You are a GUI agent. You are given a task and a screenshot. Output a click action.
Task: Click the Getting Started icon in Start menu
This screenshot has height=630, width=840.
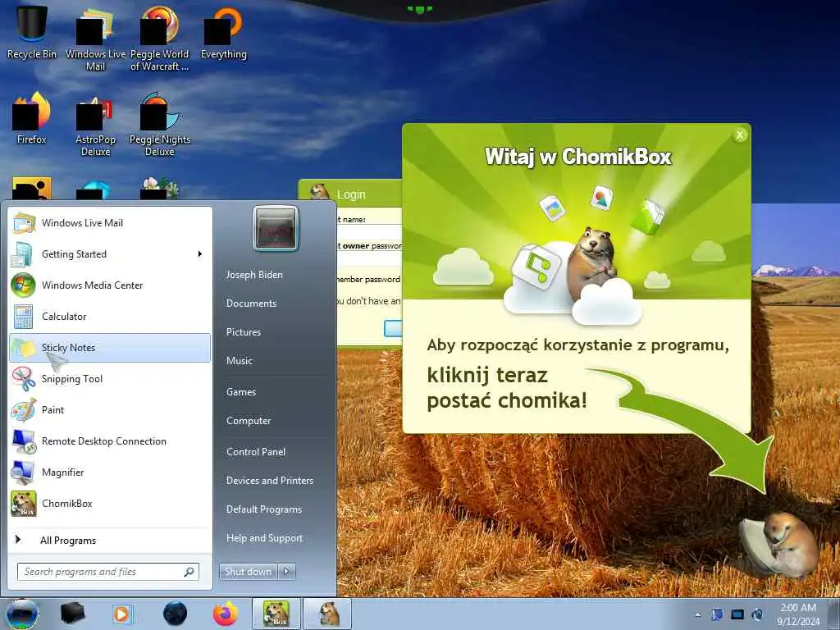[24, 254]
